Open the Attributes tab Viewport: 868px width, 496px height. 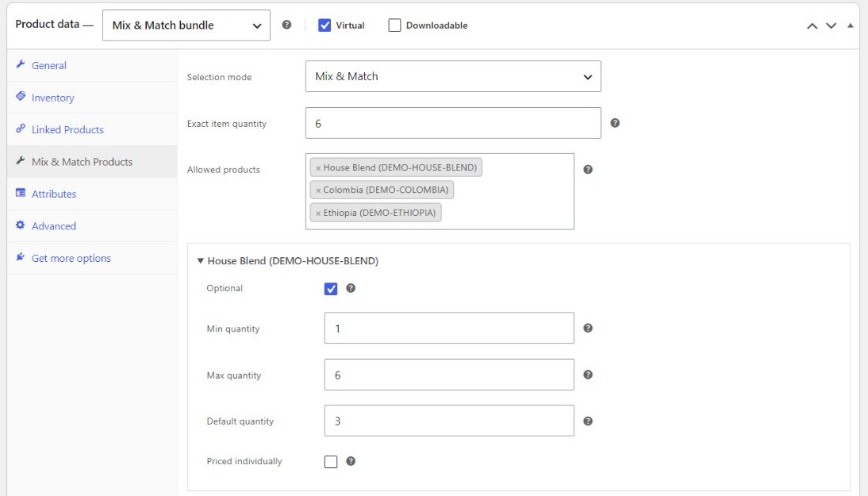[92, 194]
